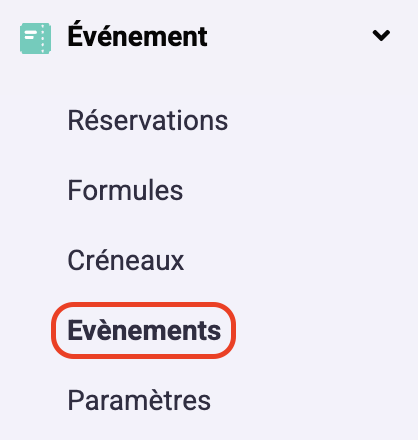Choose the Créneaux time slots entry
The height and width of the screenshot is (440, 418).
pyautogui.click(x=126, y=260)
